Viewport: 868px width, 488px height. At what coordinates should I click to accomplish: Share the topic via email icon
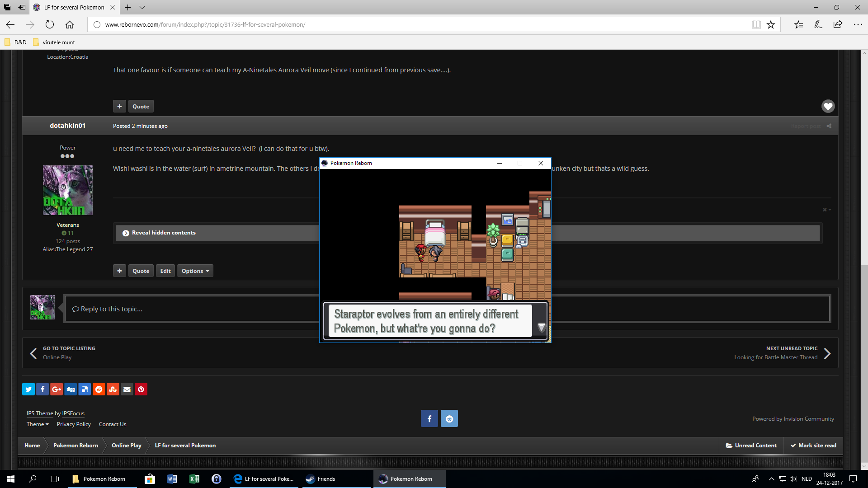[x=127, y=389]
